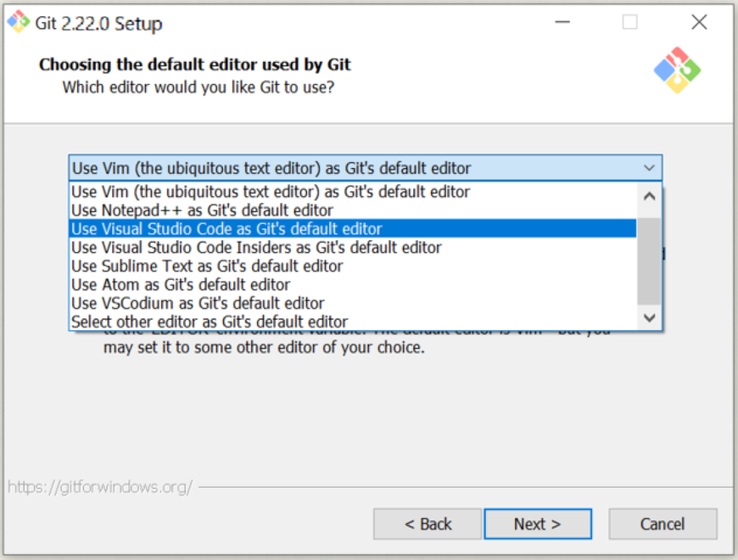This screenshot has height=560, width=738.
Task: Click the dropdown list scrollbar thumb
Action: pyautogui.click(x=649, y=261)
